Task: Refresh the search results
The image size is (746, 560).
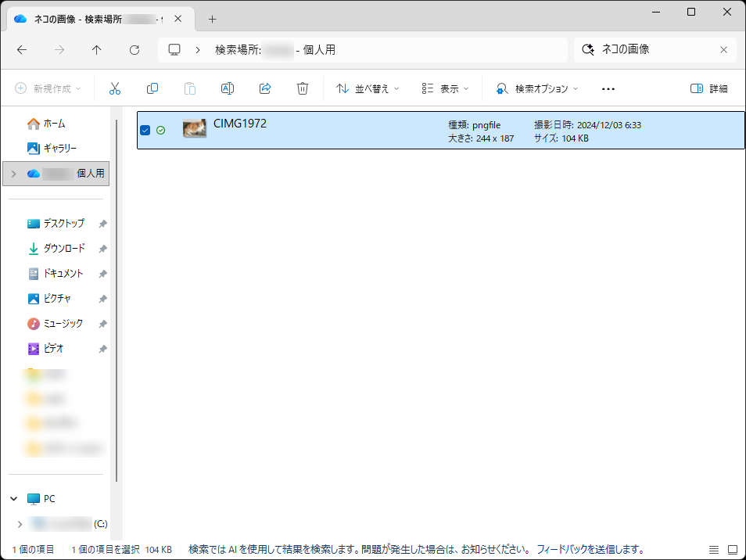Action: pos(134,49)
